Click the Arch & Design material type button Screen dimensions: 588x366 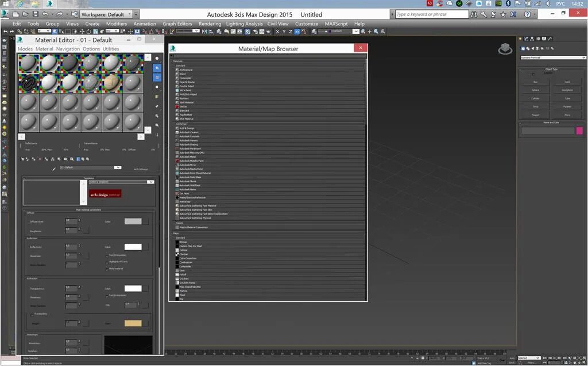[x=141, y=169]
